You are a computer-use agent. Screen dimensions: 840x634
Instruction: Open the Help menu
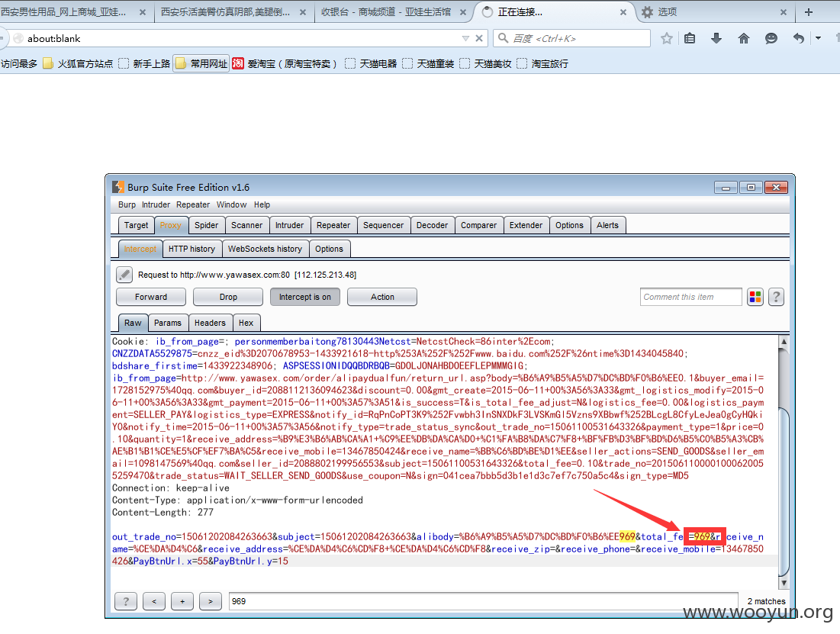click(x=262, y=204)
